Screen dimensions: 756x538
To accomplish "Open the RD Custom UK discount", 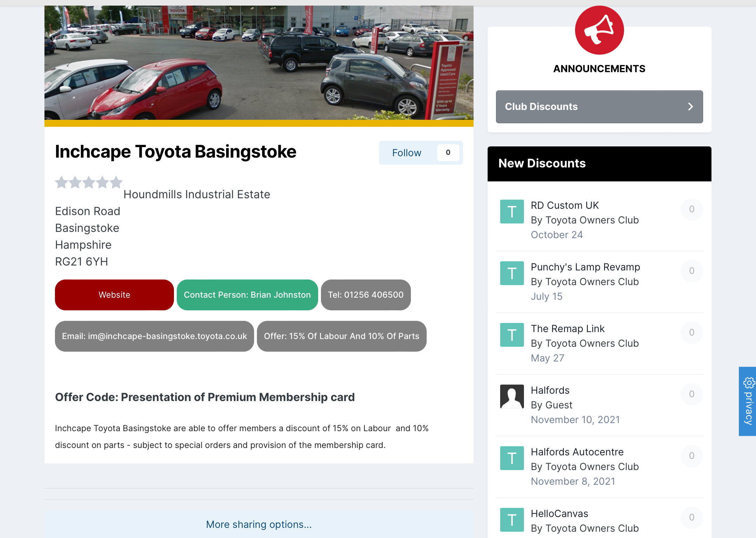I will pos(565,205).
